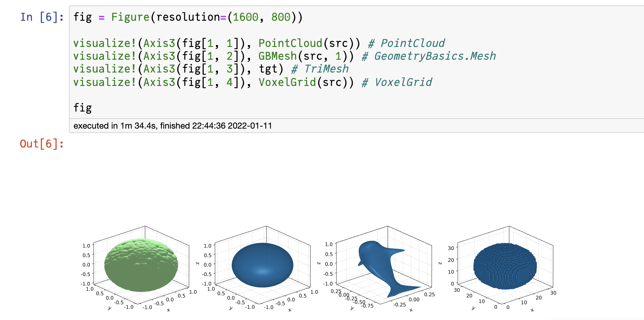Select the standalone fig expression line
Image resolution: width=644 pixels, height=320 pixels.
pyautogui.click(x=83, y=107)
